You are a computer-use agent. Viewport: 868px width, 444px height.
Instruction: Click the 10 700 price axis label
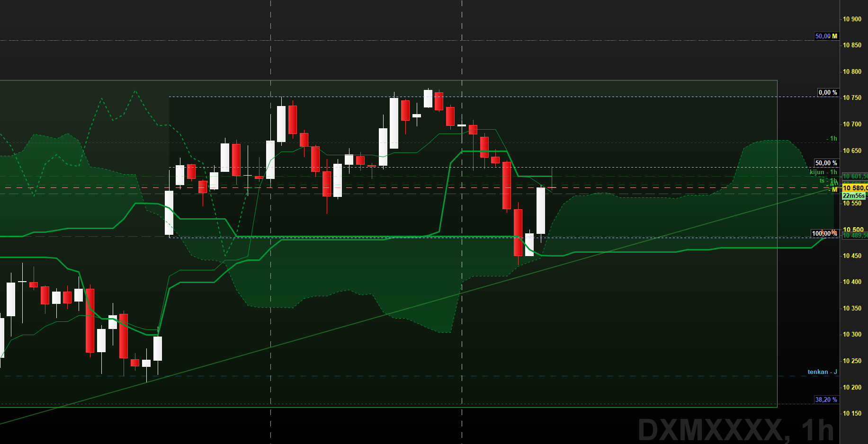(x=852, y=124)
